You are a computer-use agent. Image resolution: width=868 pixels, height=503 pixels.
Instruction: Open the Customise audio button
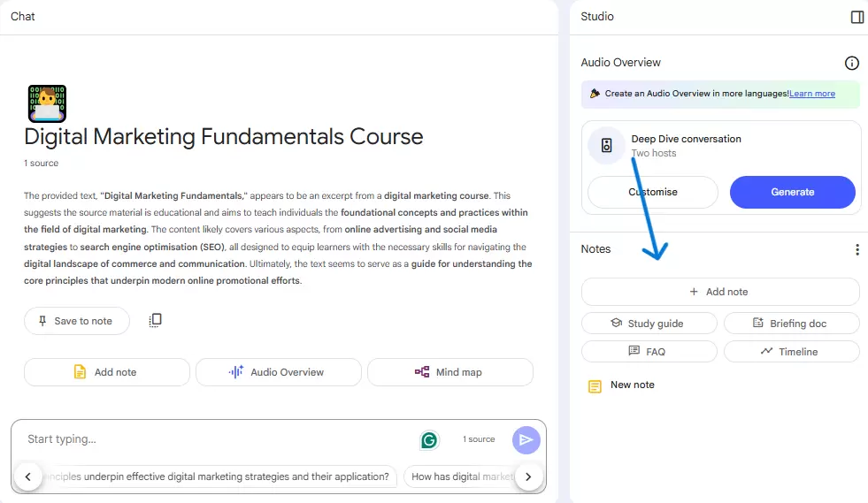click(653, 192)
